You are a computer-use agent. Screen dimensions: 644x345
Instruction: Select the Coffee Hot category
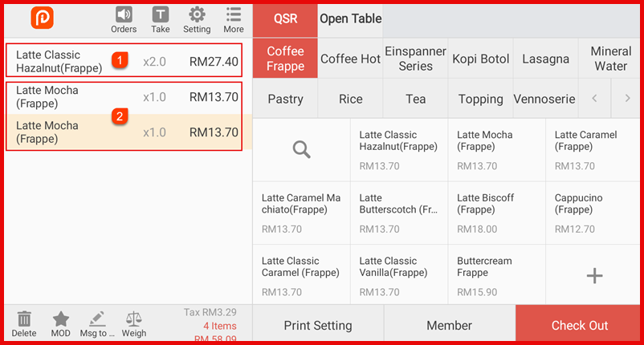tap(350, 59)
